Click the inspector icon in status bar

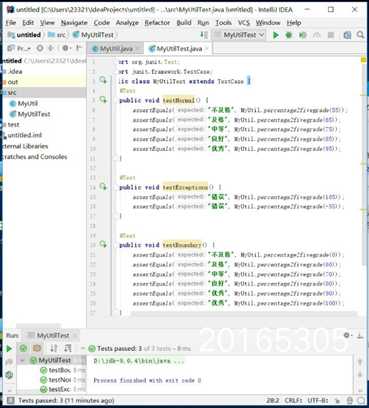pyautogui.click(x=349, y=400)
